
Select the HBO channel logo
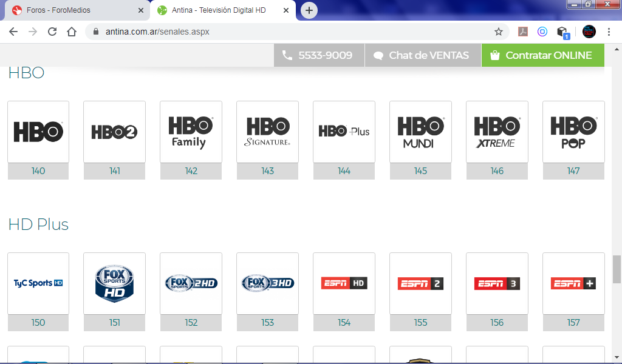[x=38, y=132]
